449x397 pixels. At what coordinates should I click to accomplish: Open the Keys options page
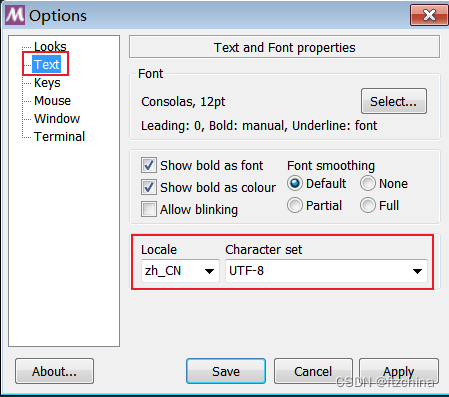(47, 83)
